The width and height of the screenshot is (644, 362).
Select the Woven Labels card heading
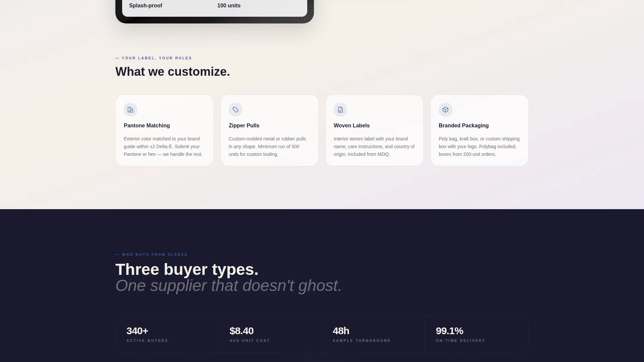pos(352,126)
